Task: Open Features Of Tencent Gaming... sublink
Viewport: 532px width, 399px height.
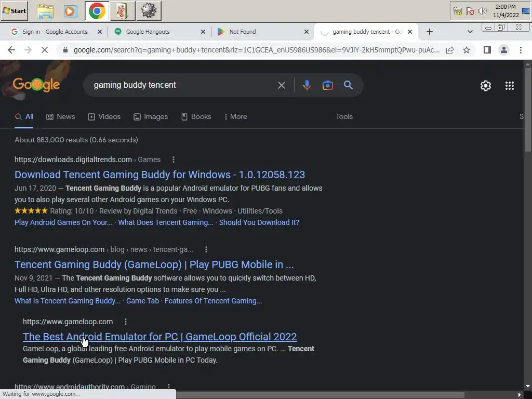Action: 213,301
